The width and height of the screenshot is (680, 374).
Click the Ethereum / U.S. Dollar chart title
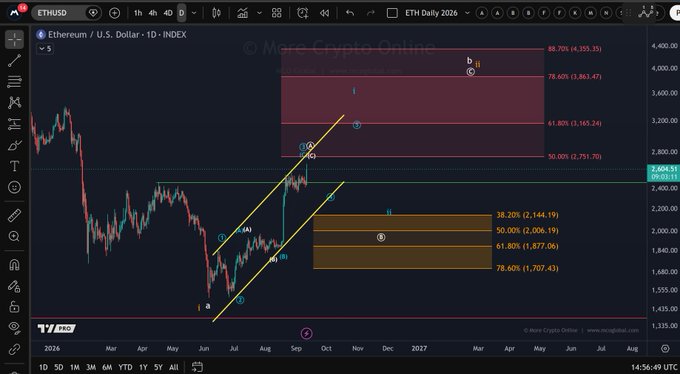[117, 34]
